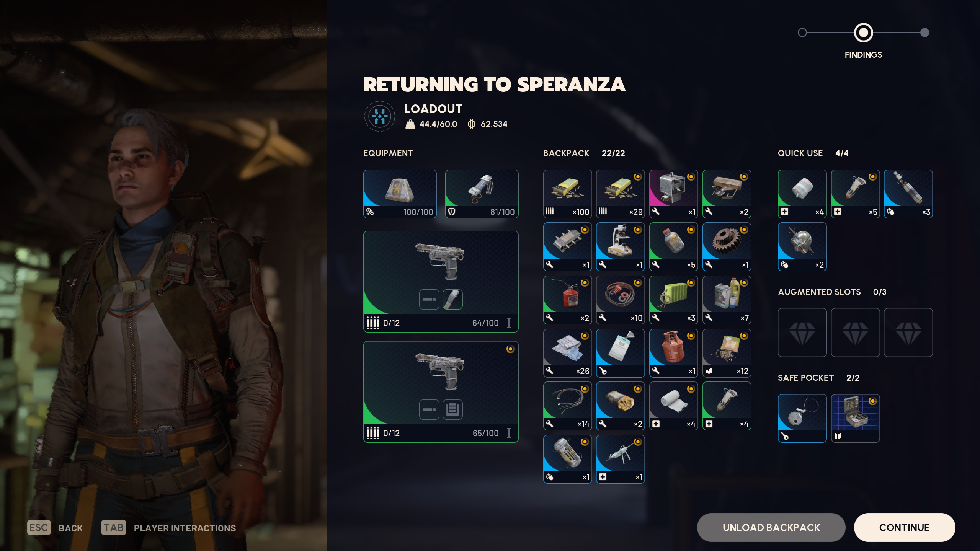Image resolution: width=980 pixels, height=551 pixels.
Task: Click the microscope item in backpack
Action: click(x=620, y=247)
